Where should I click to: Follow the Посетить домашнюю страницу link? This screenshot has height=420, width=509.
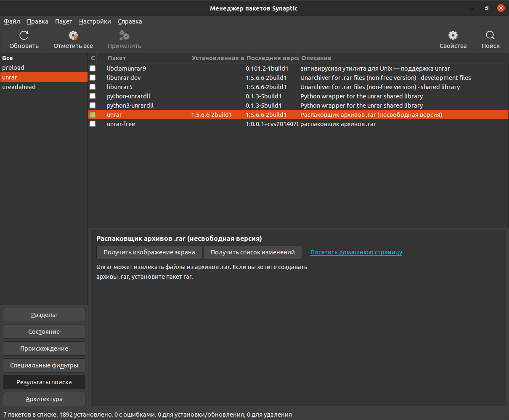click(x=356, y=252)
